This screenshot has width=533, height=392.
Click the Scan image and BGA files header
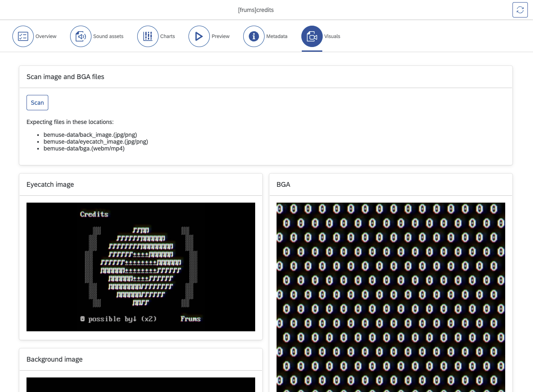pos(65,77)
